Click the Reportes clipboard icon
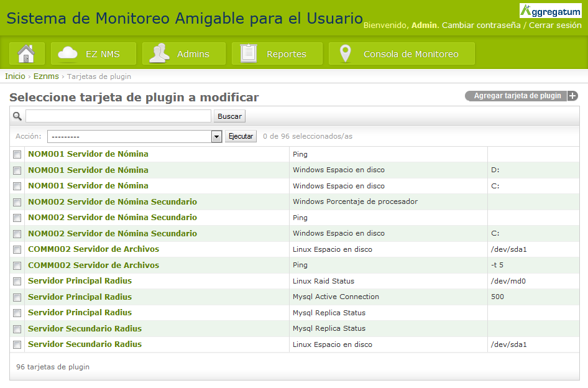 click(249, 54)
